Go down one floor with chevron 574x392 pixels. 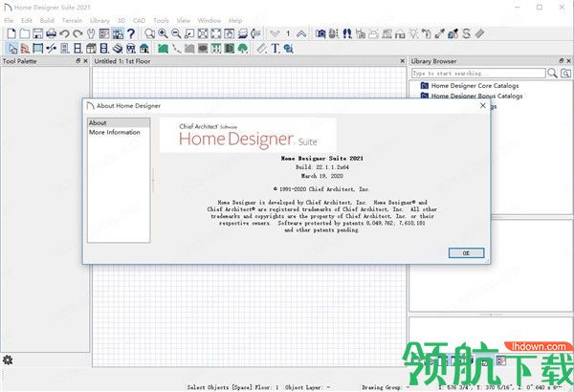pos(275,33)
